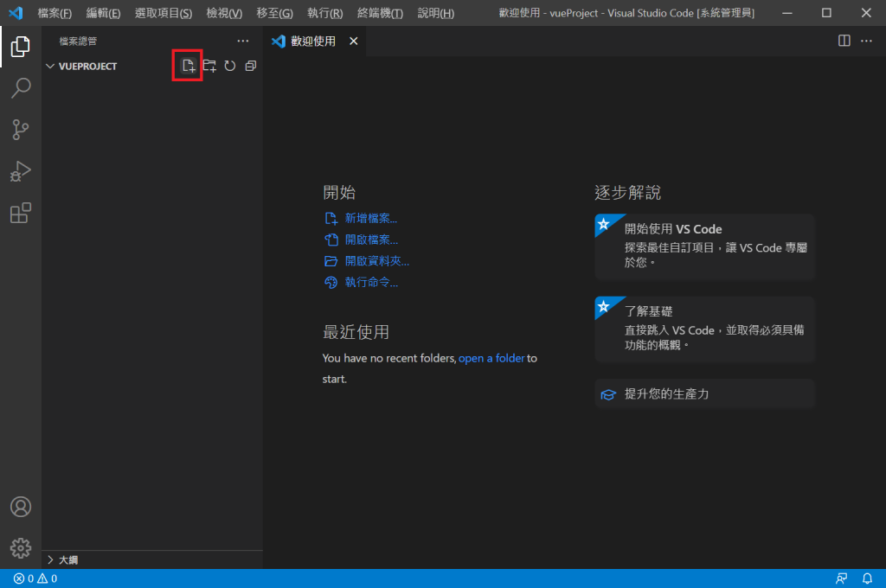Refresh the explorer with the refresh icon
The width and height of the screenshot is (886, 588).
tap(229, 66)
